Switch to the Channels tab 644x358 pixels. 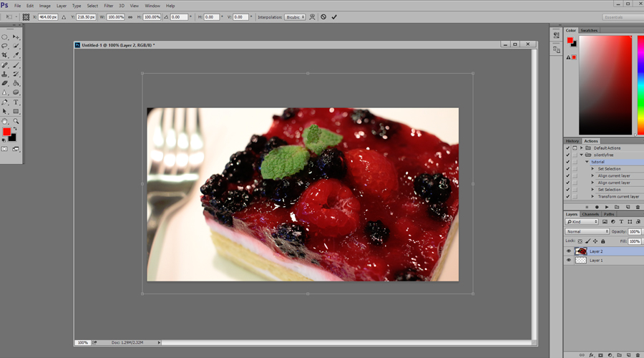click(x=590, y=214)
